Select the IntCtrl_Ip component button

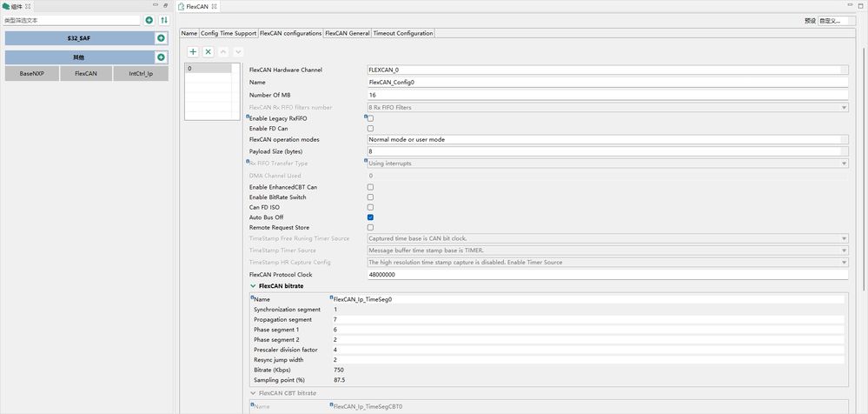(x=141, y=74)
